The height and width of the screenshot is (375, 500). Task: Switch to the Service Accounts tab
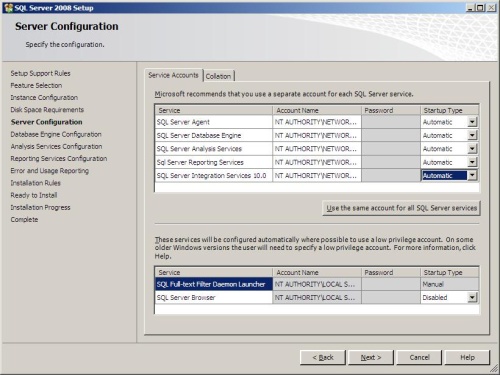pos(173,75)
